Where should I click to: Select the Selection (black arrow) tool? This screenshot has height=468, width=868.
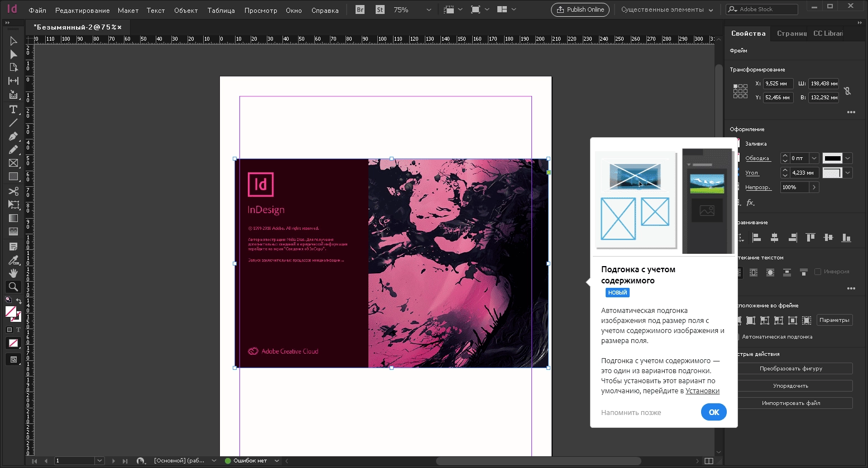click(x=13, y=41)
